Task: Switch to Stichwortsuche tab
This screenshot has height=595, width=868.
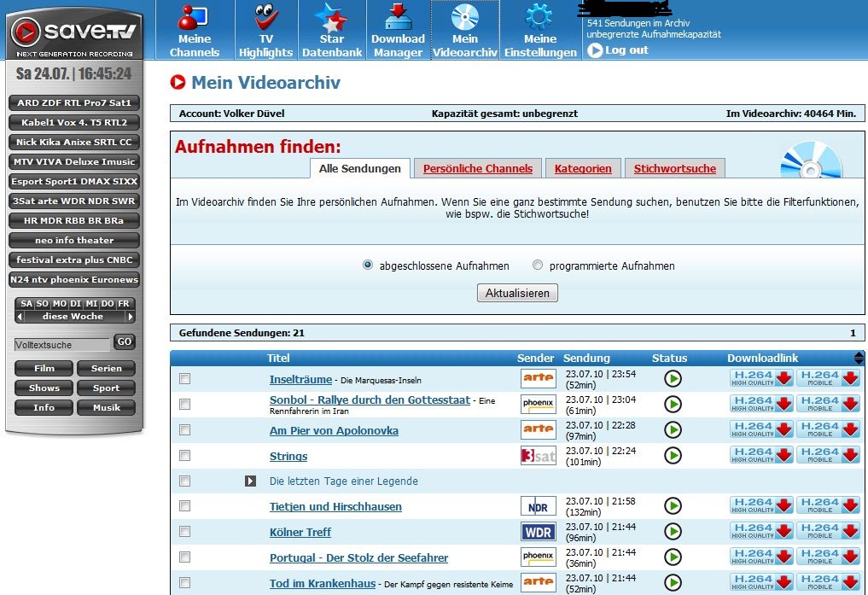Action: coord(675,168)
